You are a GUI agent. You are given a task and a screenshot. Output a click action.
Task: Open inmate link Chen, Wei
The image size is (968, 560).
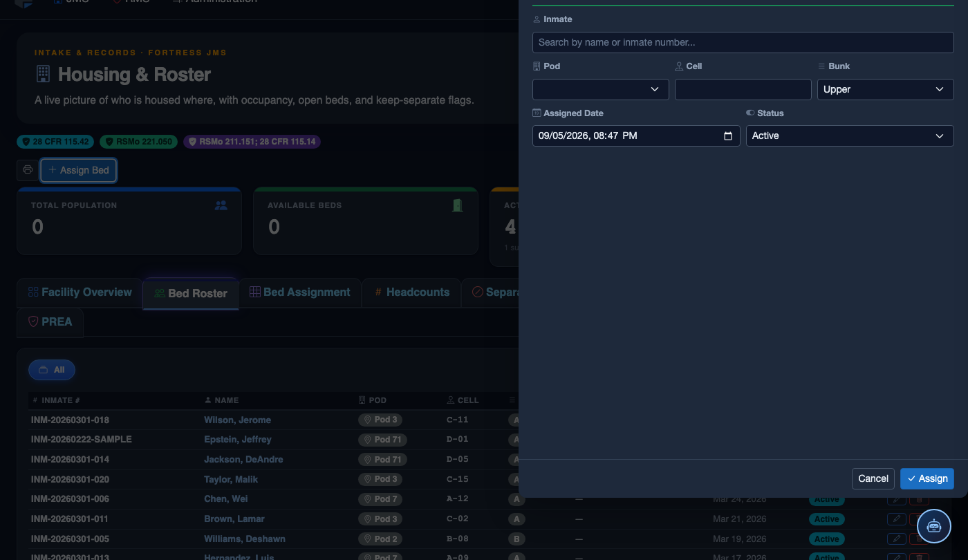coord(226,499)
